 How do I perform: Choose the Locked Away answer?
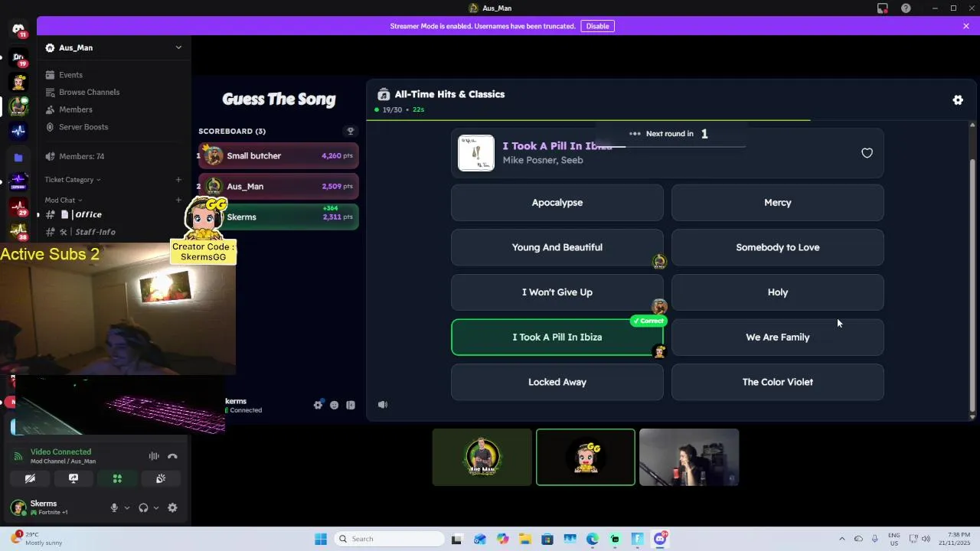[557, 382]
